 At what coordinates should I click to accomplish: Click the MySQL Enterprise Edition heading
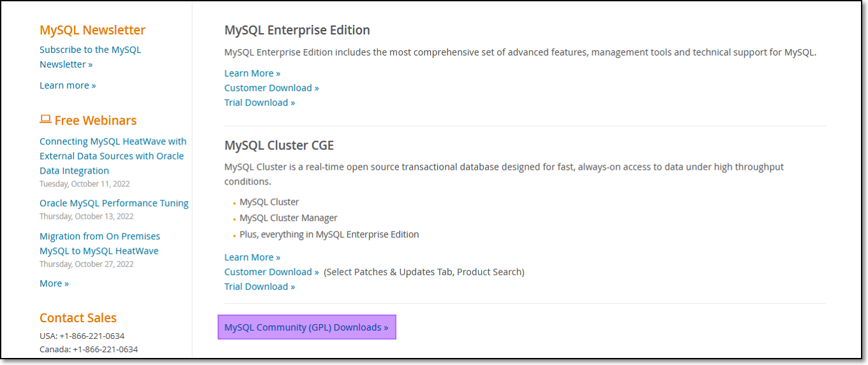click(x=297, y=30)
